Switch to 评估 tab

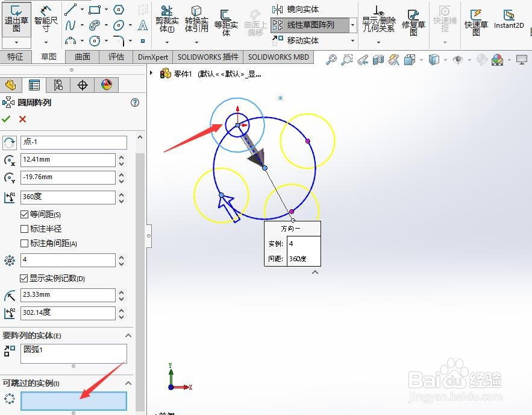pos(116,57)
